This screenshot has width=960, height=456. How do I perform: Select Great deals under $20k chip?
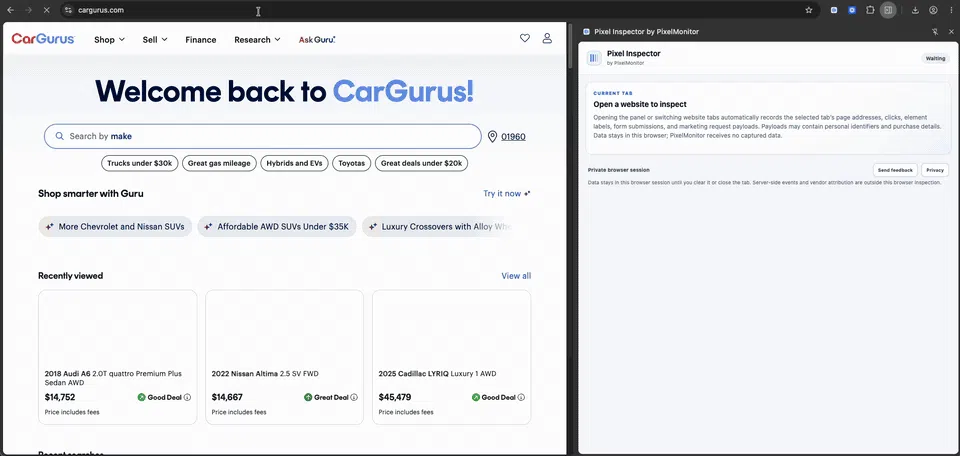[421, 163]
